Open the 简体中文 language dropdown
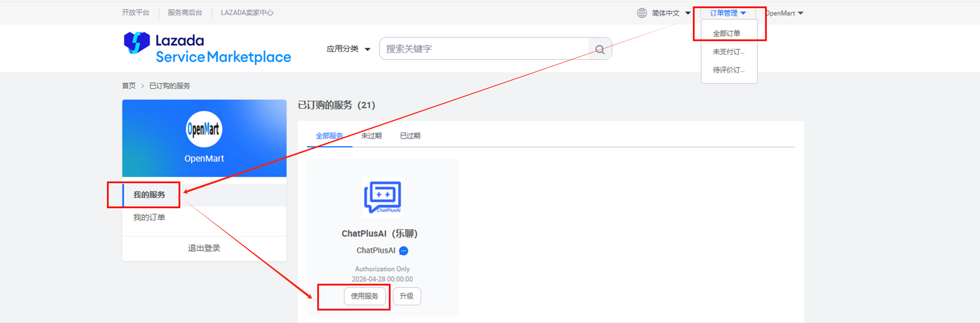980x323 pixels. click(671, 13)
